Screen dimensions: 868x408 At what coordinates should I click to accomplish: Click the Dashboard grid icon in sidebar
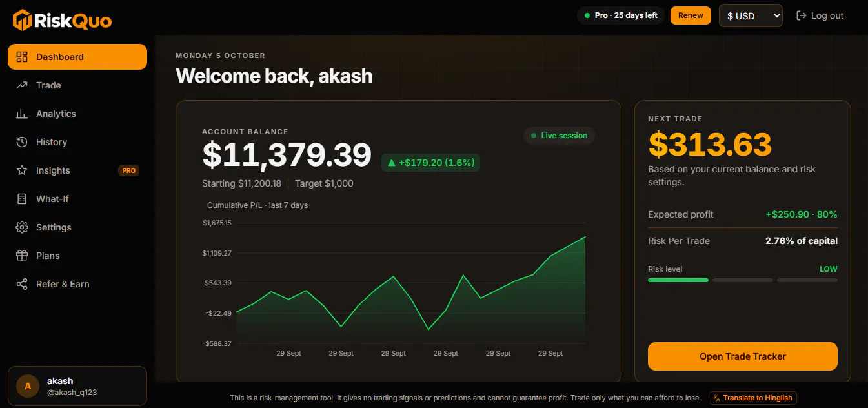click(x=22, y=57)
